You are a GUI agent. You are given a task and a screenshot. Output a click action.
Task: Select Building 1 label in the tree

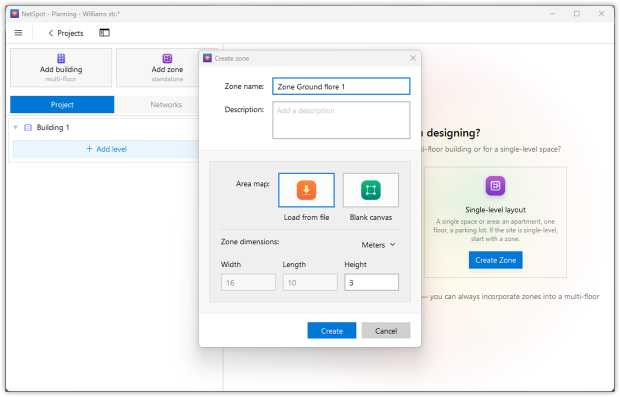(x=53, y=127)
